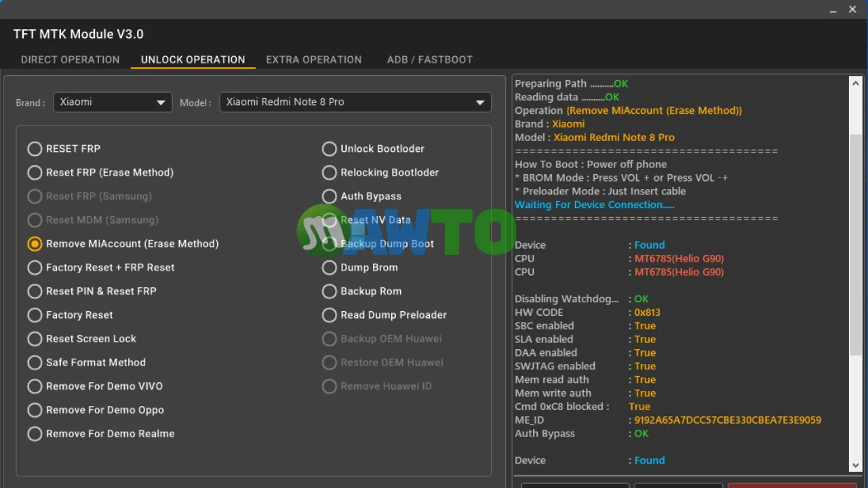Click the 'Reading data' log line
Screen dimensions: 868x488
coord(567,97)
